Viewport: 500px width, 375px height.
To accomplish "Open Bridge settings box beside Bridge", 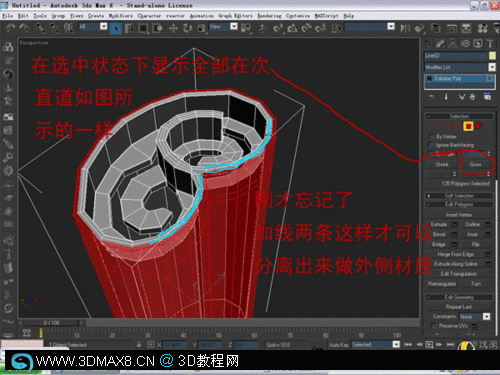I will point(454,244).
